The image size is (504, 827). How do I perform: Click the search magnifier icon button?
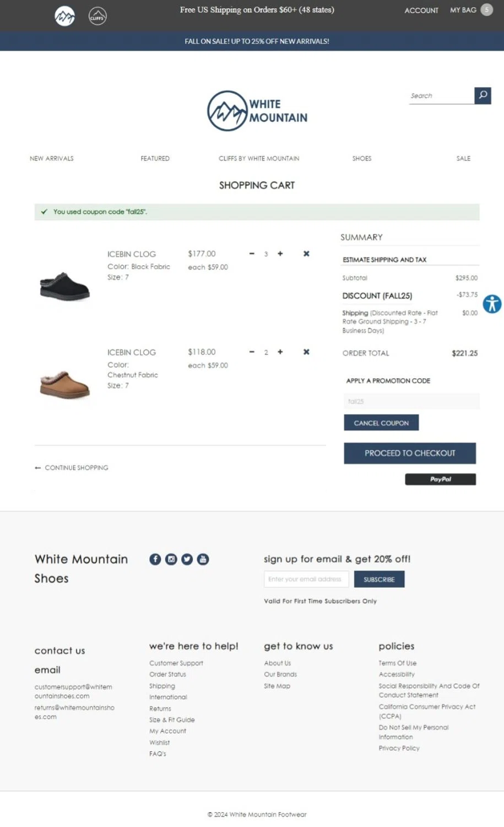(x=483, y=95)
